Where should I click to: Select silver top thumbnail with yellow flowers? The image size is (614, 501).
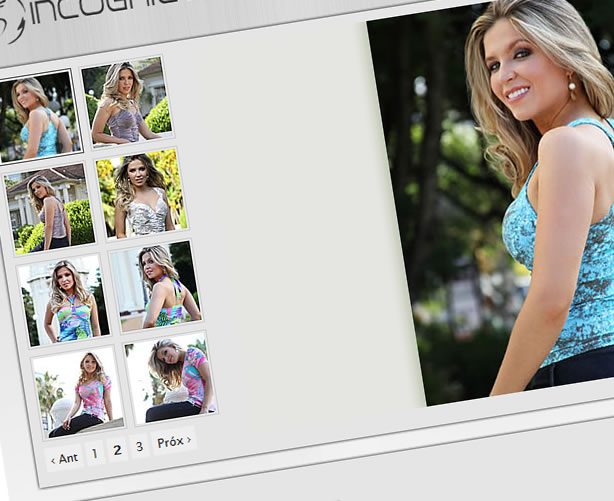(142, 194)
